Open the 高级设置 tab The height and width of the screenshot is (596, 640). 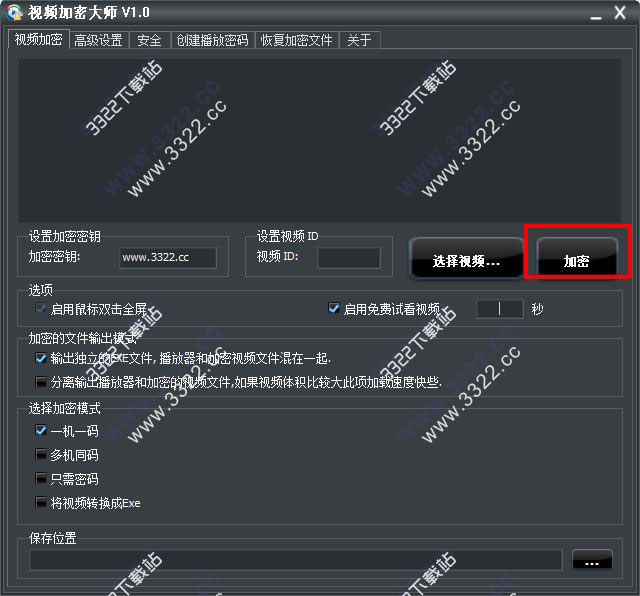click(98, 40)
